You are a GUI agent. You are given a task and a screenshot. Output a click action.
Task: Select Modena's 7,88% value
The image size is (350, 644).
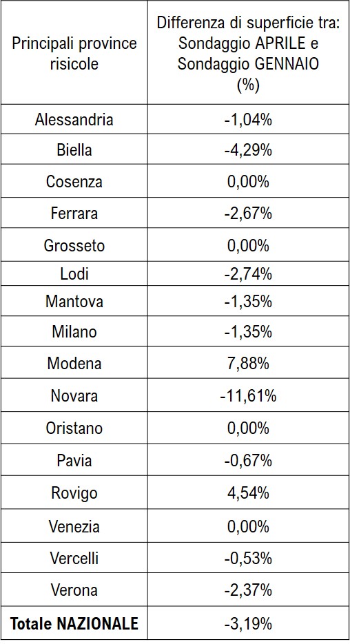point(248,363)
